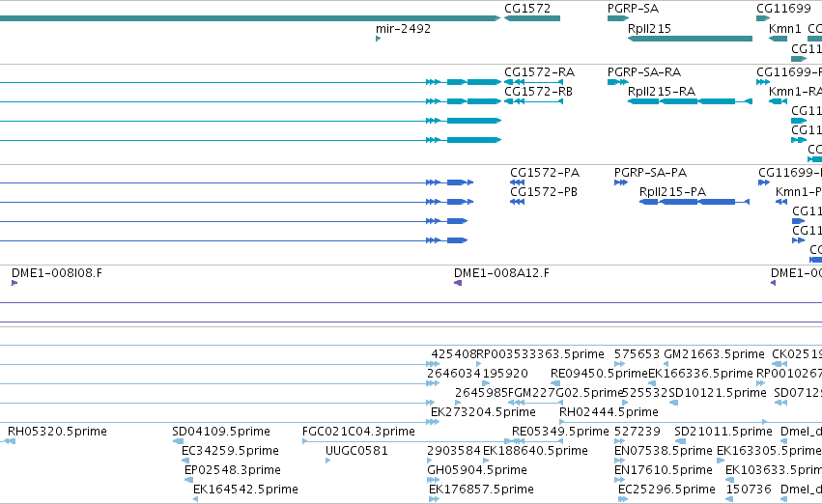Select the EN17610.5prime EST arrows

(620, 481)
